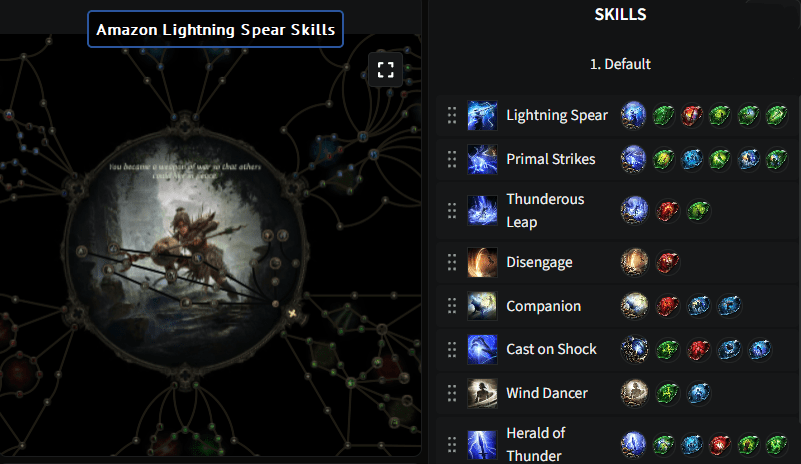Screen dimensions: 801x464
Task: Inspect the red support gem on Lightning Spear
Action: coord(692,115)
